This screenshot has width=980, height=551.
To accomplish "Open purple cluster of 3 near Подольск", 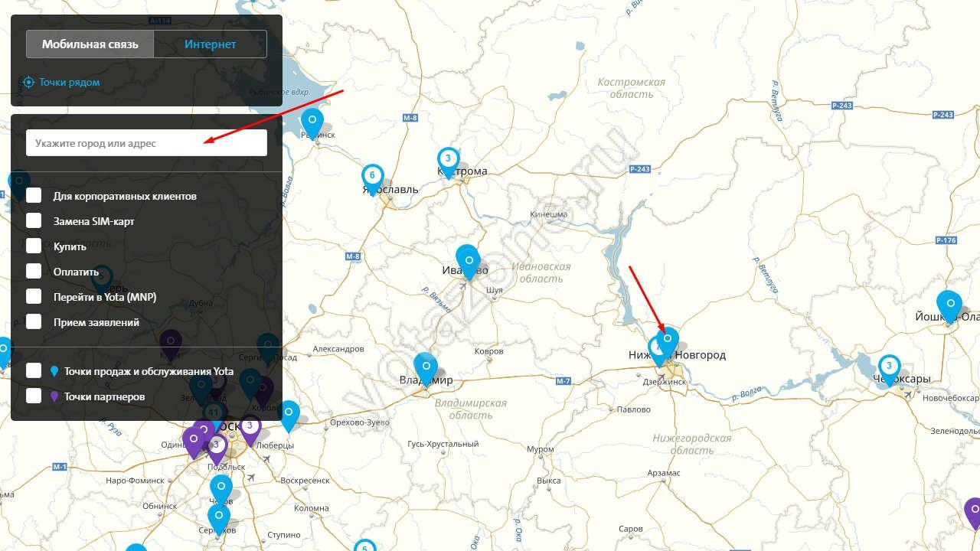I will (216, 447).
